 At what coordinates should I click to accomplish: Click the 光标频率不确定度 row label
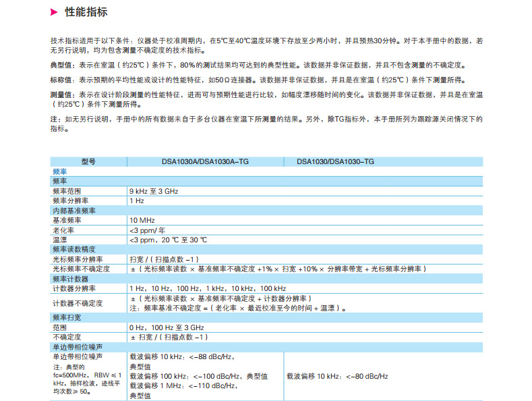coord(81,269)
